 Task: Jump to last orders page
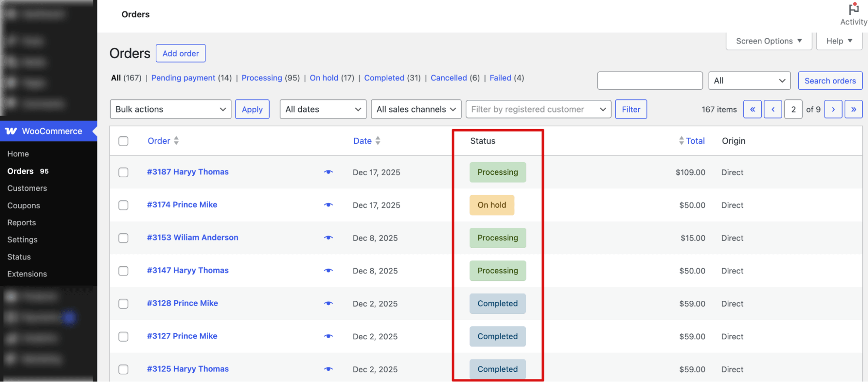(853, 110)
